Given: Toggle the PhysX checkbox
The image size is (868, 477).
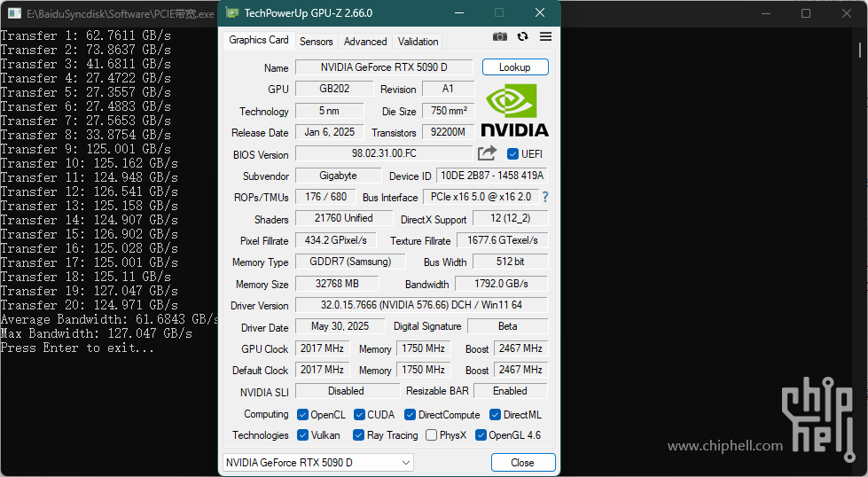Looking at the screenshot, I should (x=431, y=435).
